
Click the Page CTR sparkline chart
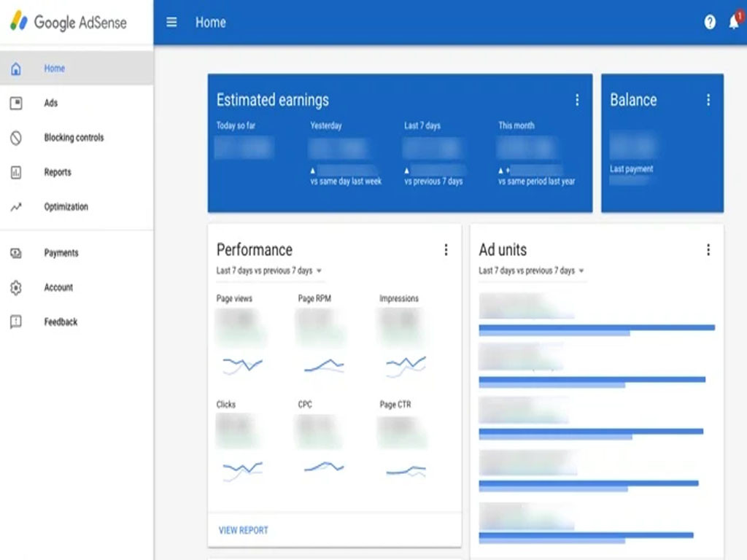406,471
